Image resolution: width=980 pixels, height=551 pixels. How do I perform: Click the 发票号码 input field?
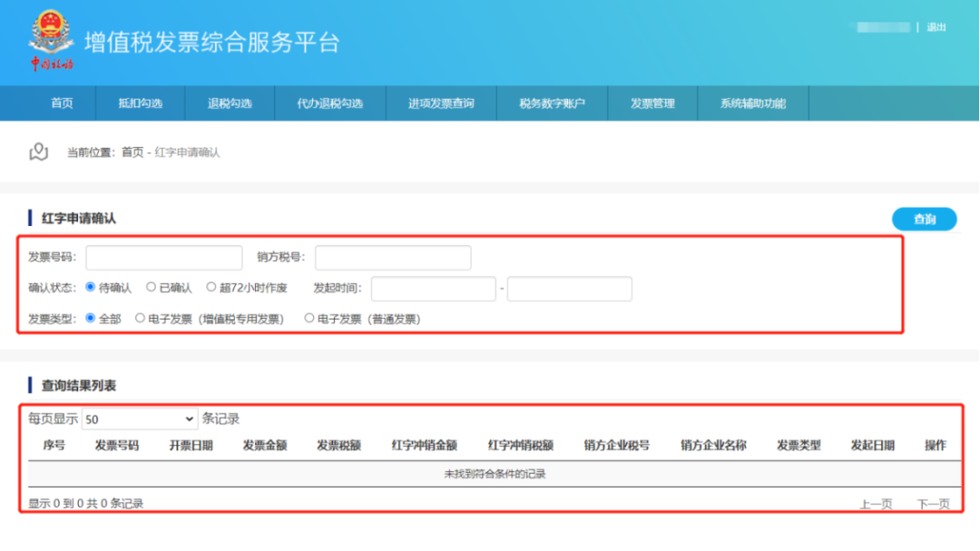[x=164, y=258]
